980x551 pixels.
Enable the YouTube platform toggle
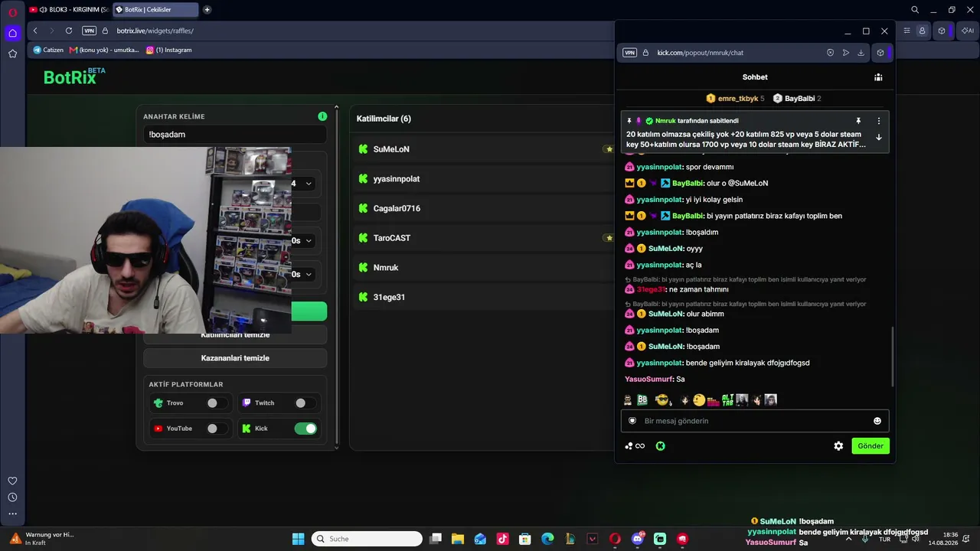(x=215, y=429)
